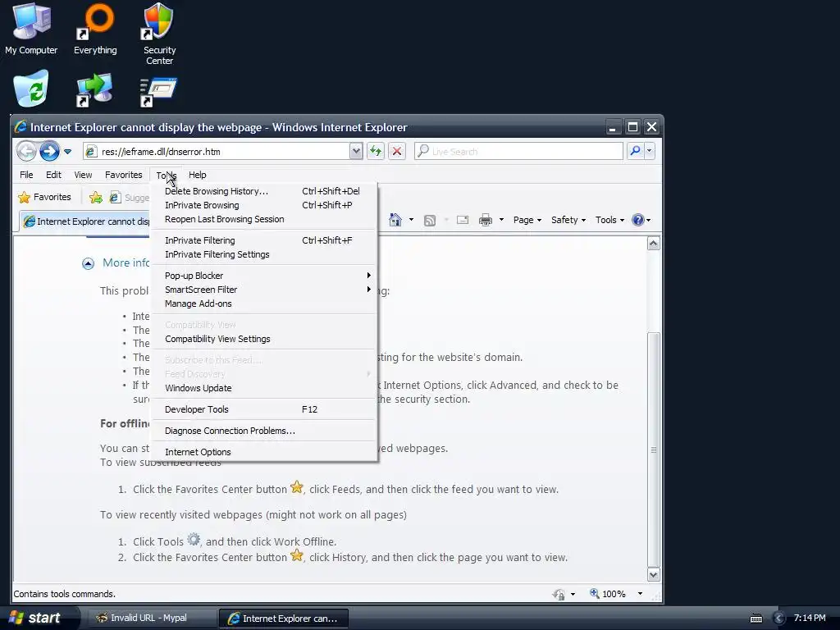This screenshot has height=630, width=840.
Task: Choose InPrivate Browsing from Tools menu
Action: [264, 205]
